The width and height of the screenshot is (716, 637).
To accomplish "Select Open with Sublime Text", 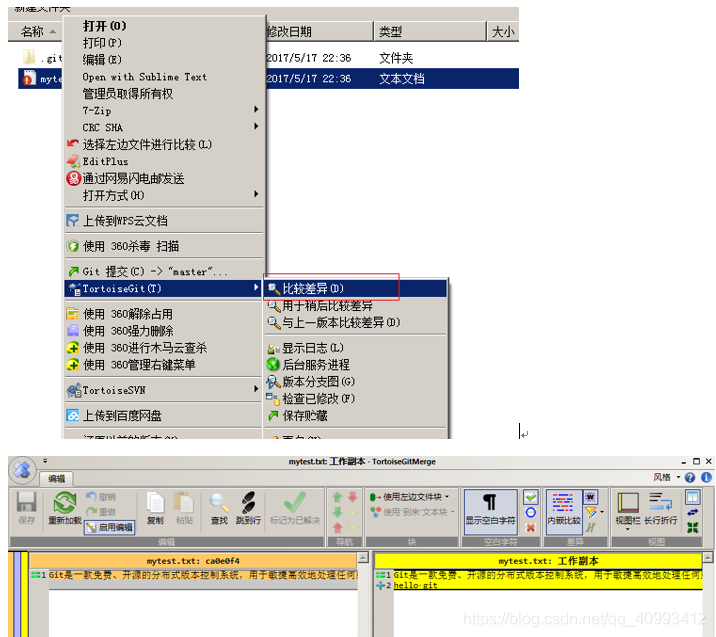I will coord(163,77).
